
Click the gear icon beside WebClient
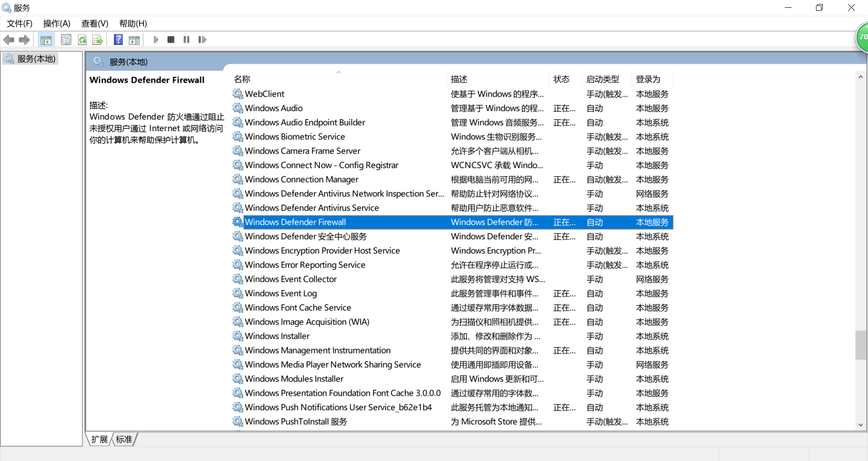point(238,94)
